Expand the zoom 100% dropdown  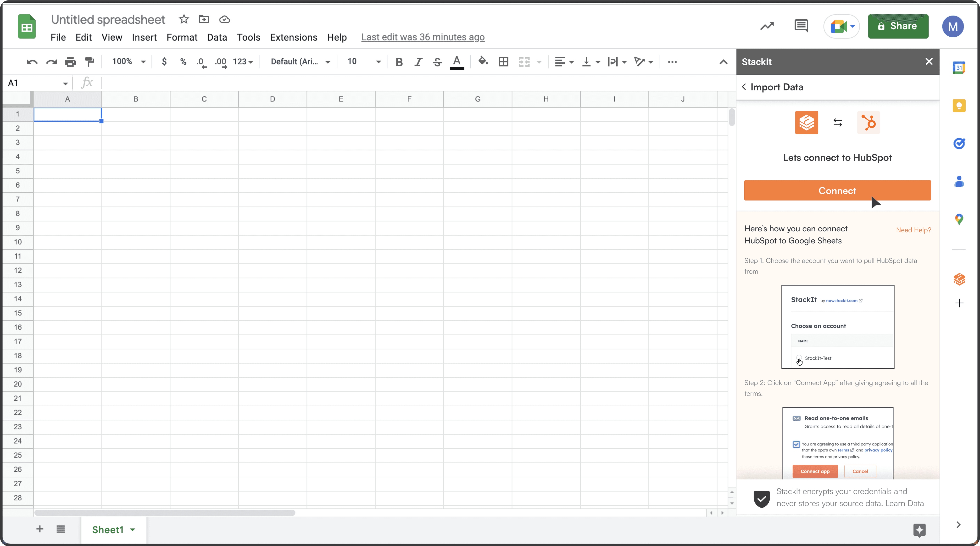128,62
